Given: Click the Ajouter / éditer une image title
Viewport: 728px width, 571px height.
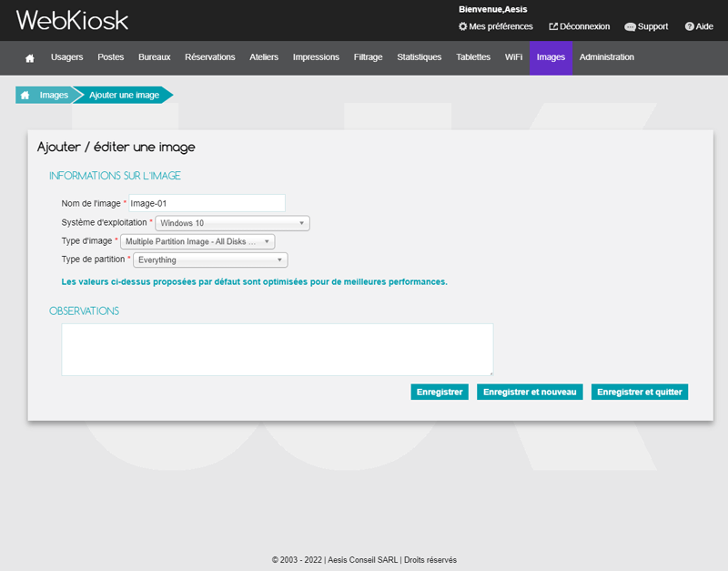Looking at the screenshot, I should click(116, 147).
